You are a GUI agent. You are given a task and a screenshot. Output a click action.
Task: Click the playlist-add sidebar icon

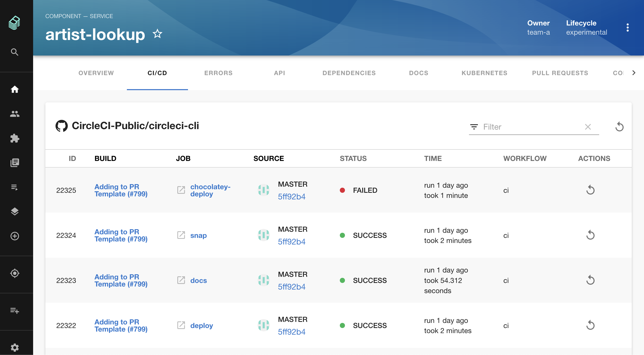pos(15,310)
